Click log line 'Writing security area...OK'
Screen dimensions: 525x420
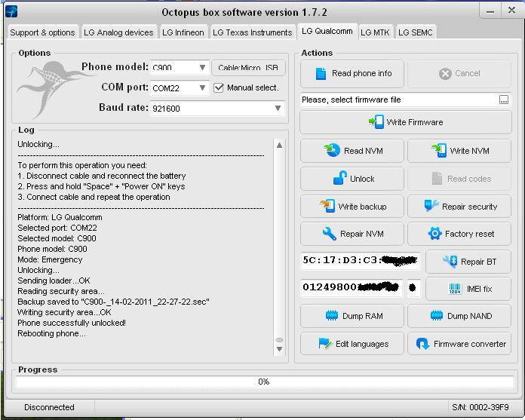64,313
